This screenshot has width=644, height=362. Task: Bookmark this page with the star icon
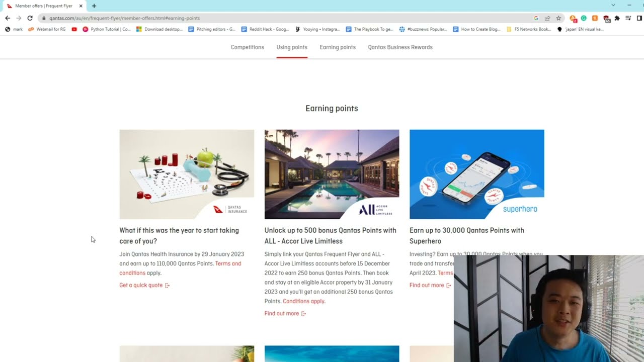pyautogui.click(x=558, y=18)
